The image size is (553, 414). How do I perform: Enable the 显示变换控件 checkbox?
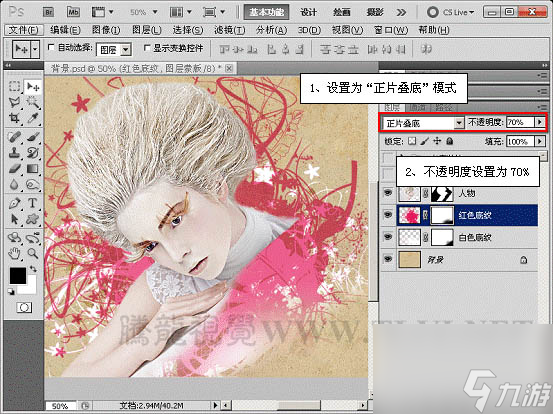147,47
